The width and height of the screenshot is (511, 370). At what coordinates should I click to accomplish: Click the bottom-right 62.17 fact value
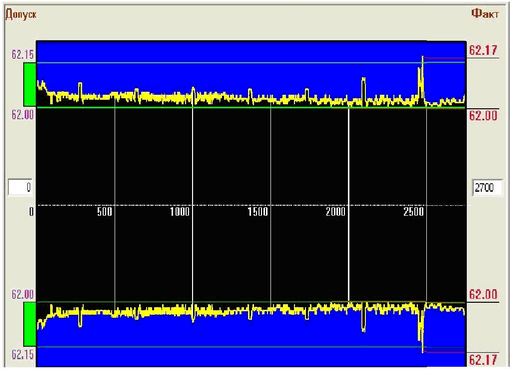tap(483, 360)
